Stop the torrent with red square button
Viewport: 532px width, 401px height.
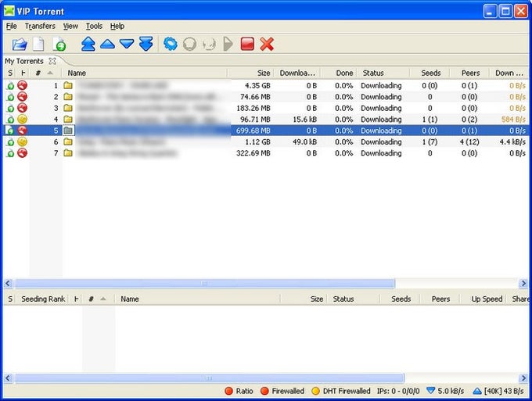click(247, 44)
